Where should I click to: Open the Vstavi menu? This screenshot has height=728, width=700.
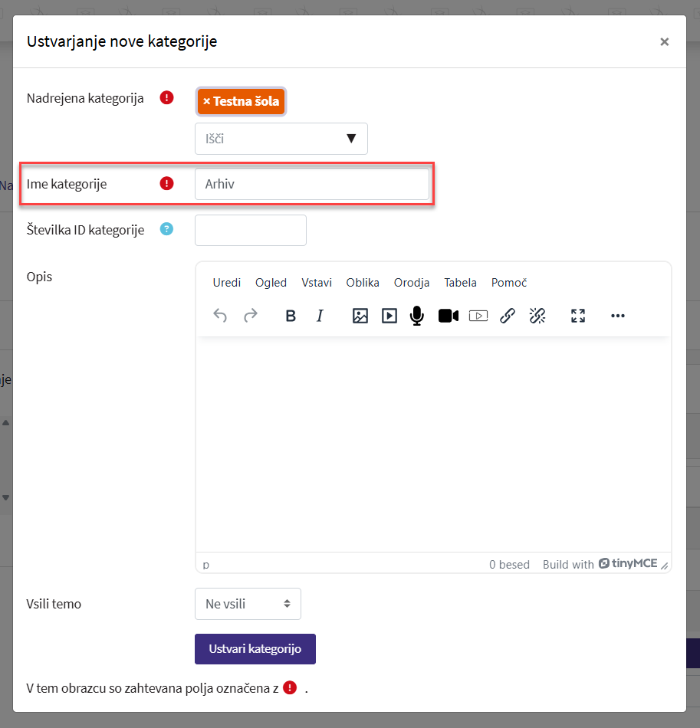click(x=317, y=283)
